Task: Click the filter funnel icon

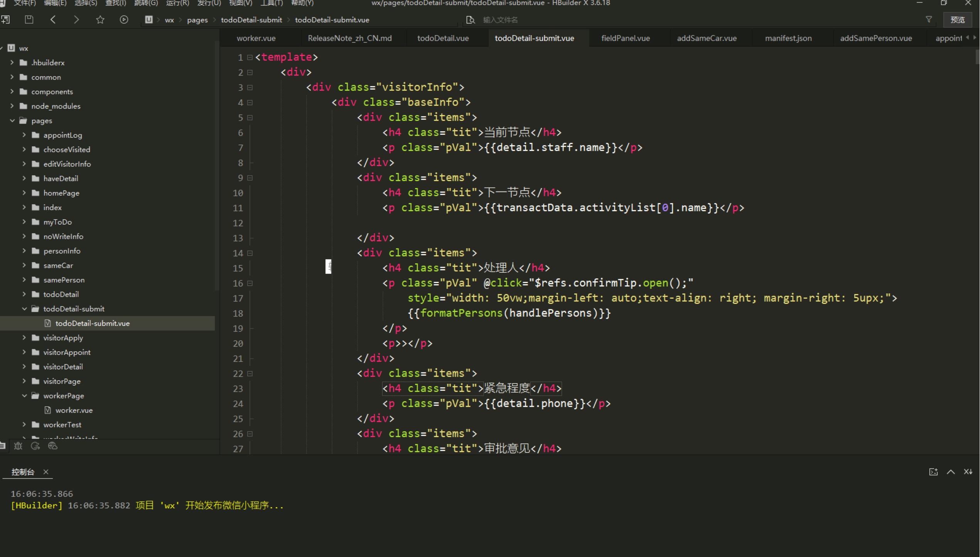Action: coord(929,19)
